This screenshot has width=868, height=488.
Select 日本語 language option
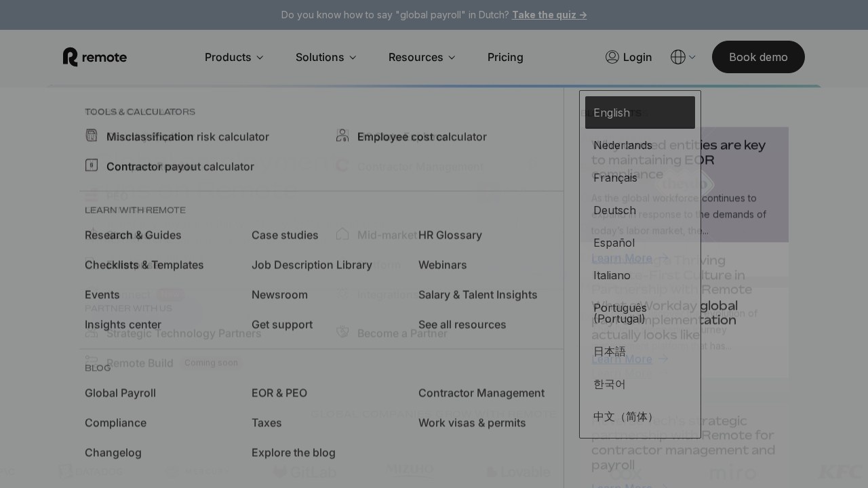(x=640, y=351)
